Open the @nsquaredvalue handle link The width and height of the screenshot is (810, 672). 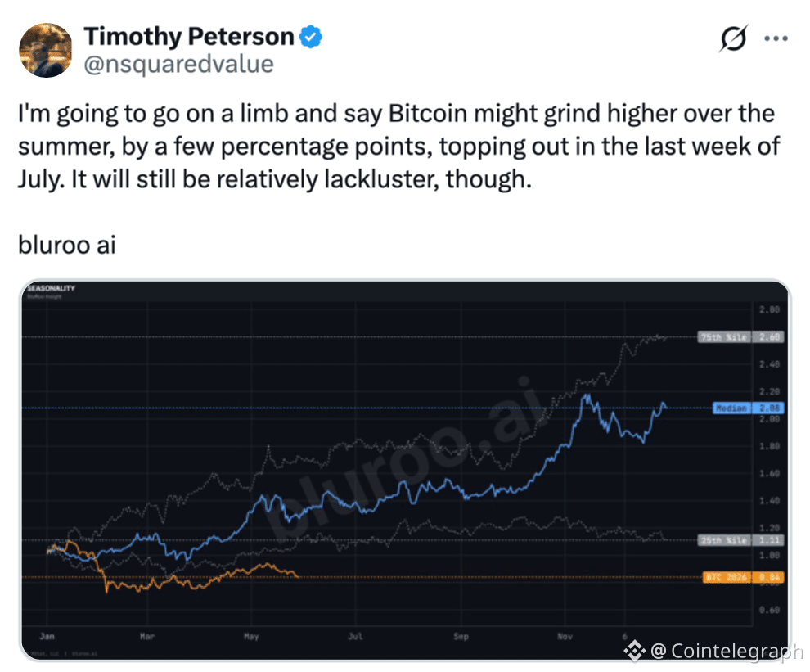click(x=178, y=65)
